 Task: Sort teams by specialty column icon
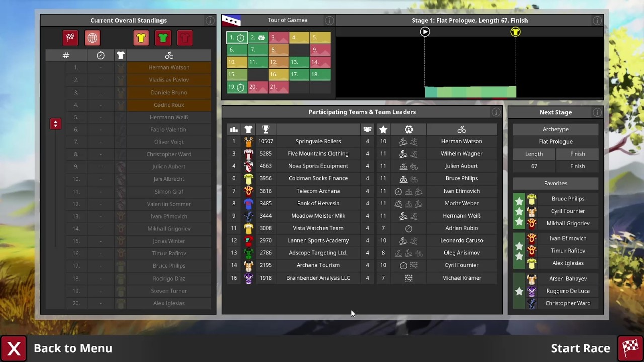pos(409,130)
